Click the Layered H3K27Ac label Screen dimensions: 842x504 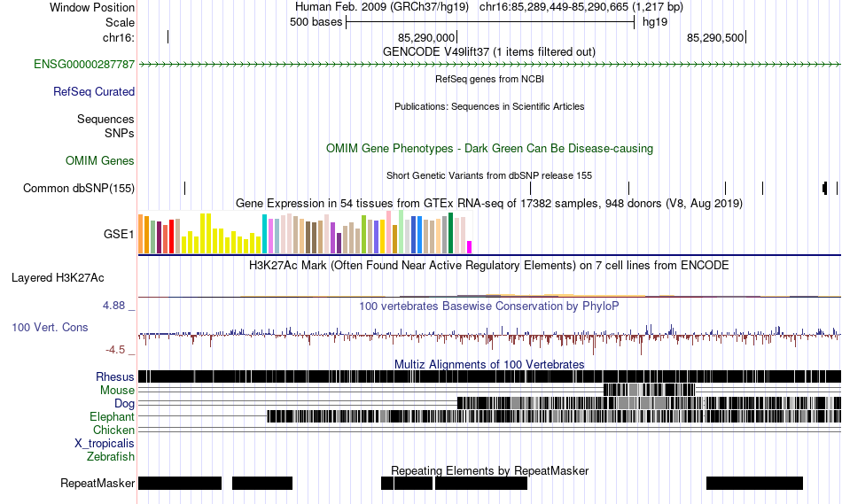click(x=58, y=278)
